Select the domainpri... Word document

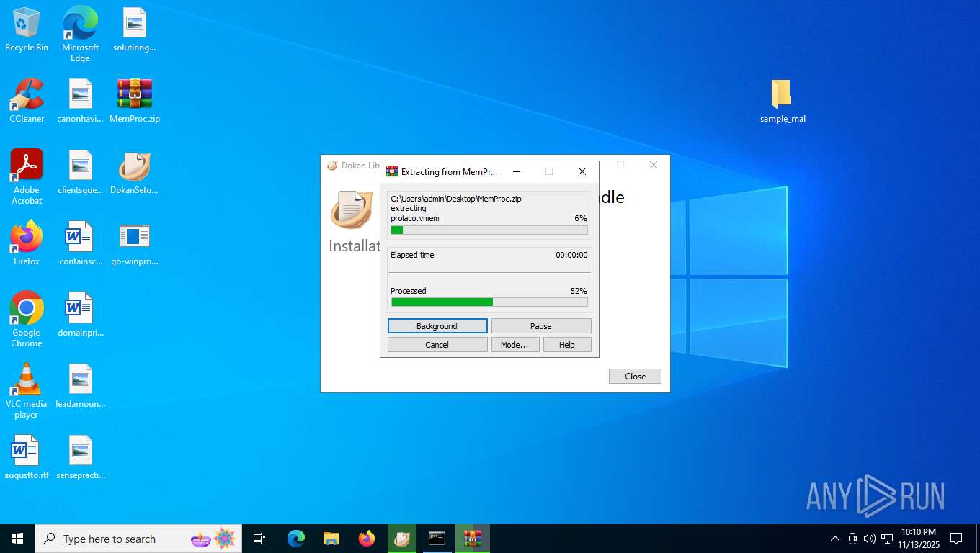click(80, 315)
